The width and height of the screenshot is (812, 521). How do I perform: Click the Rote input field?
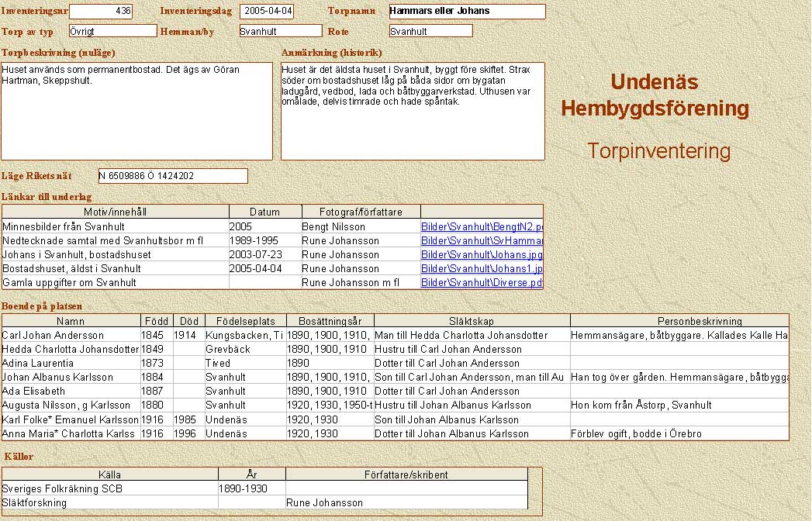pyautogui.click(x=430, y=31)
